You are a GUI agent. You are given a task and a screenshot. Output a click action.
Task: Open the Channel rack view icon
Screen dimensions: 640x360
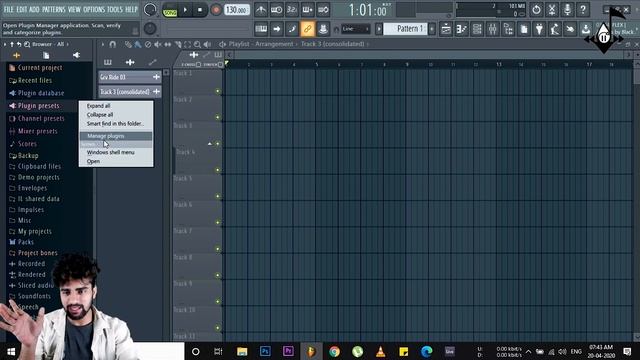click(x=477, y=29)
